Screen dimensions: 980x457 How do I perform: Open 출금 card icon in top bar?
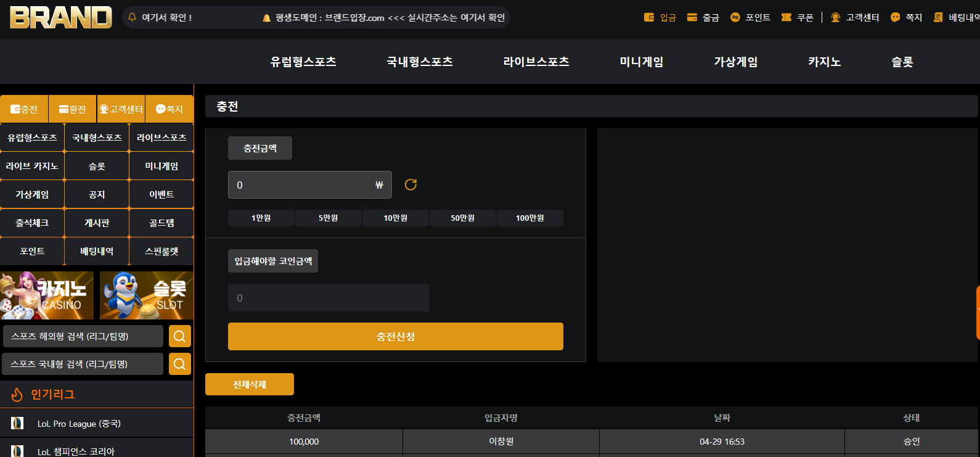692,17
